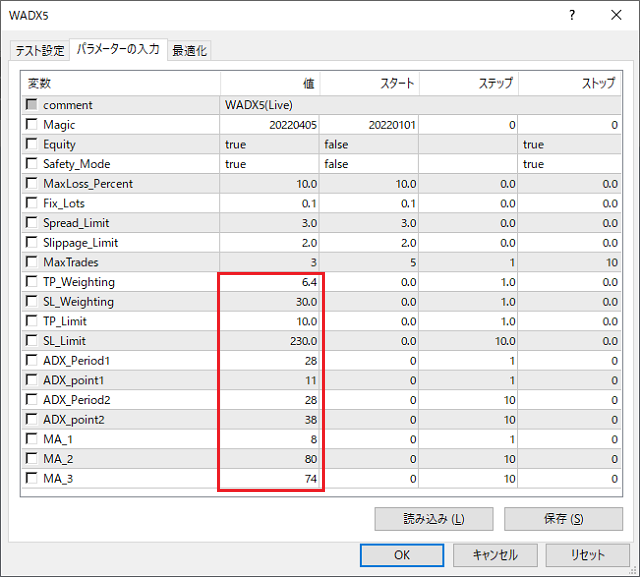This screenshot has width=640, height=577.
Task: Click the 値 column header
Action: tap(270, 84)
